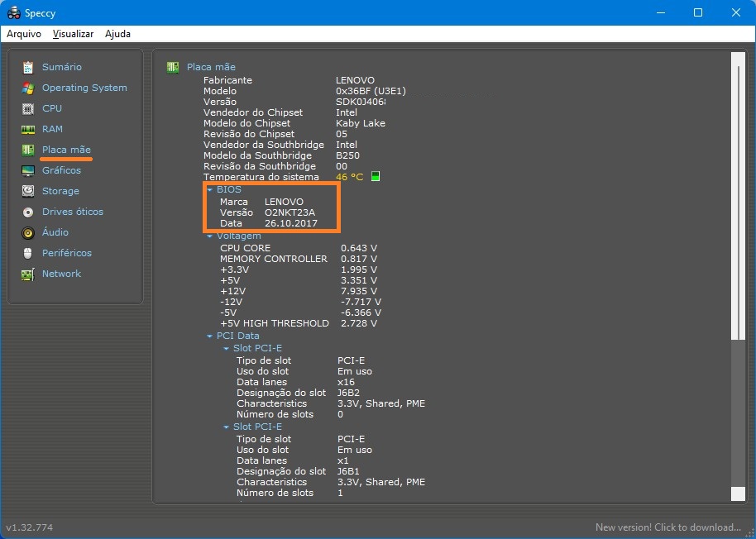This screenshot has width=756, height=539.
Task: Open the Network card icon
Action: coord(28,274)
